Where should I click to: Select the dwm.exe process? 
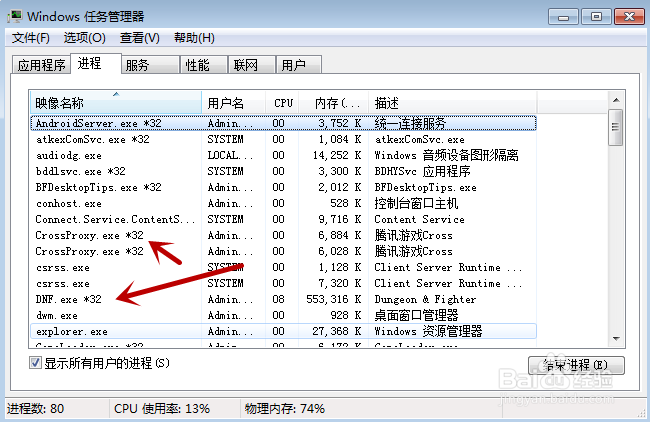[284, 315]
